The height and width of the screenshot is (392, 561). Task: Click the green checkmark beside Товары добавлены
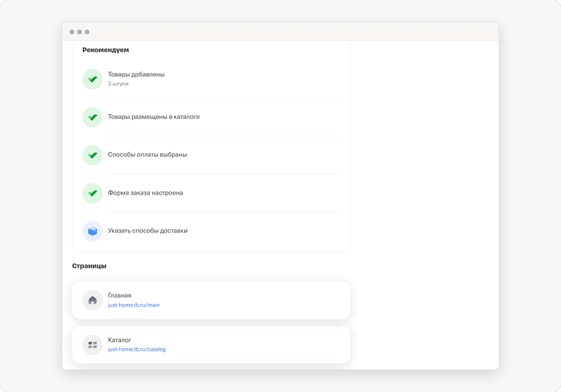[92, 79]
